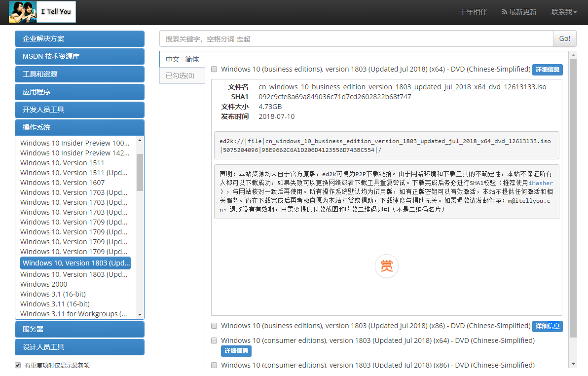Select Windows 10 Insider Preview 142... item
The height and width of the screenshot is (376, 588).
click(75, 153)
